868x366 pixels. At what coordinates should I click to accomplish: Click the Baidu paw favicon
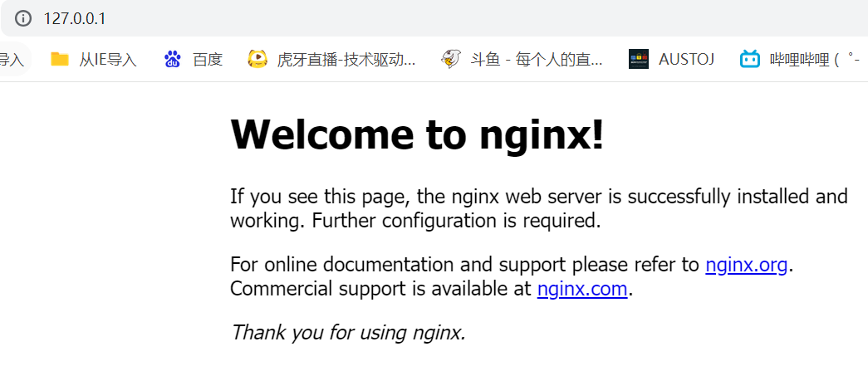point(173,59)
